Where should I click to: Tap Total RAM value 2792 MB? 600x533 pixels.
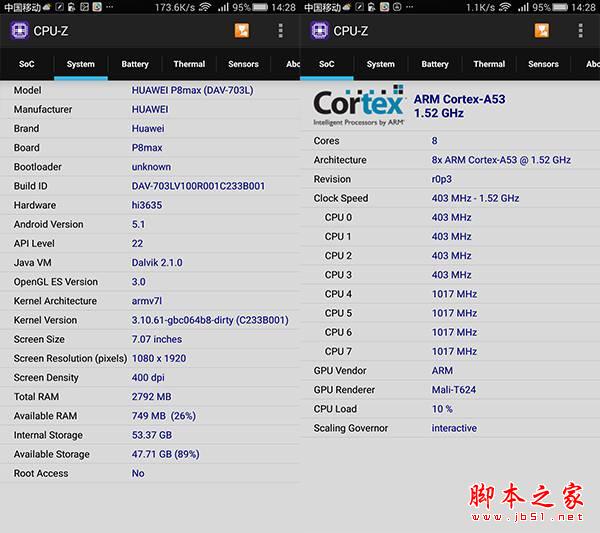[152, 397]
